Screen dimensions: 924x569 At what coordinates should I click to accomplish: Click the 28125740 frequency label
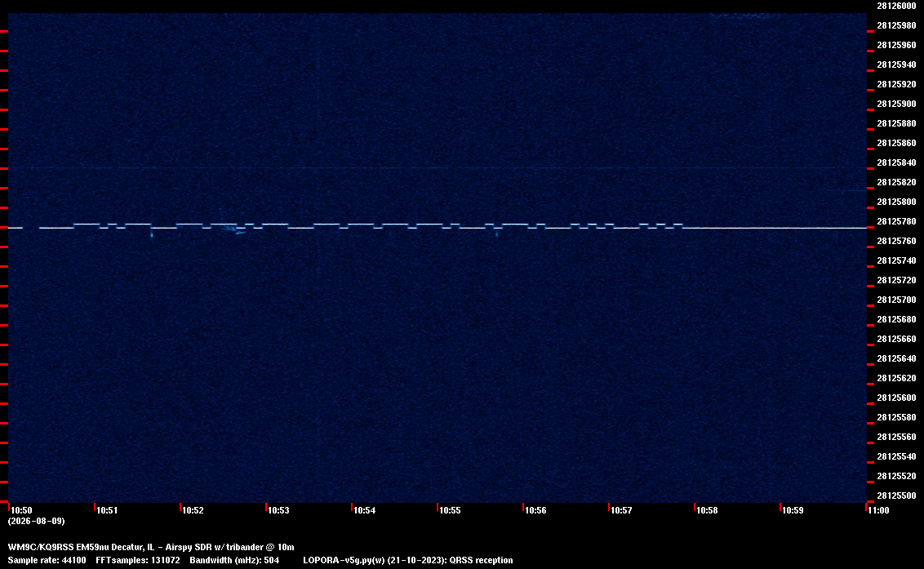click(x=896, y=260)
